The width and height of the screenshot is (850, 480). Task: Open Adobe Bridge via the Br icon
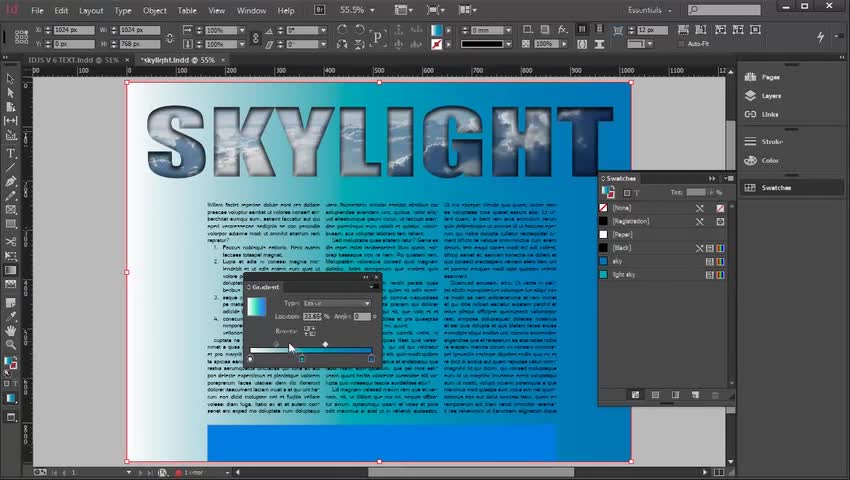pos(319,10)
